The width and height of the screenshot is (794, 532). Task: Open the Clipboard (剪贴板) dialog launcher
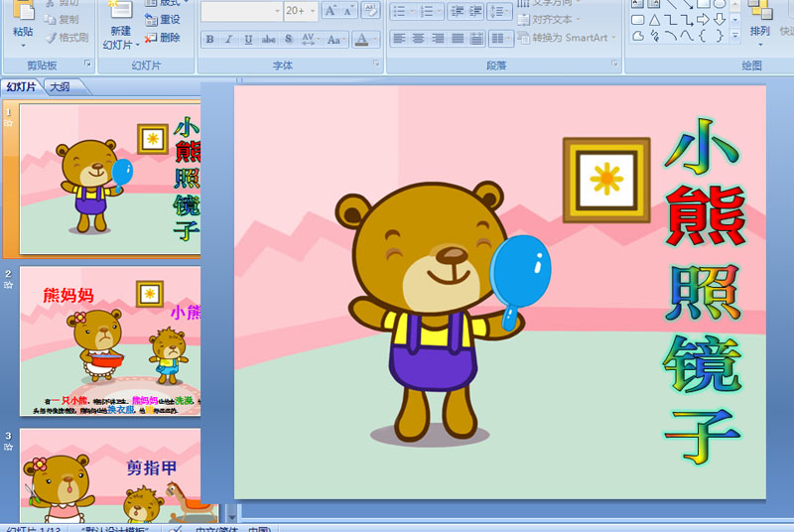pos(87,64)
